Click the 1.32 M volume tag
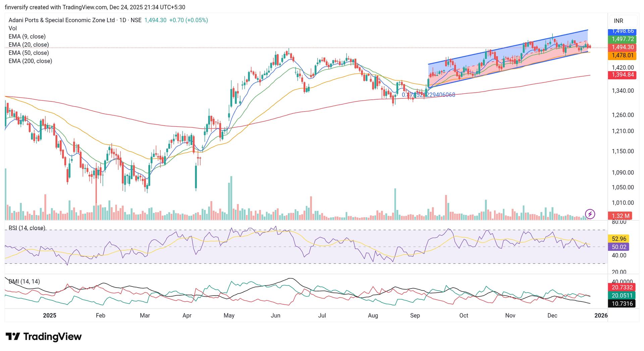 pos(620,216)
